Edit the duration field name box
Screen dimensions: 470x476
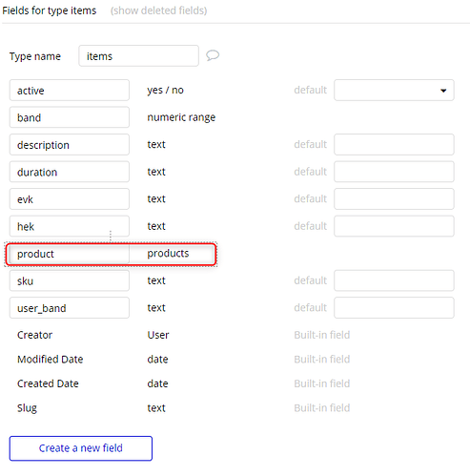tap(70, 172)
